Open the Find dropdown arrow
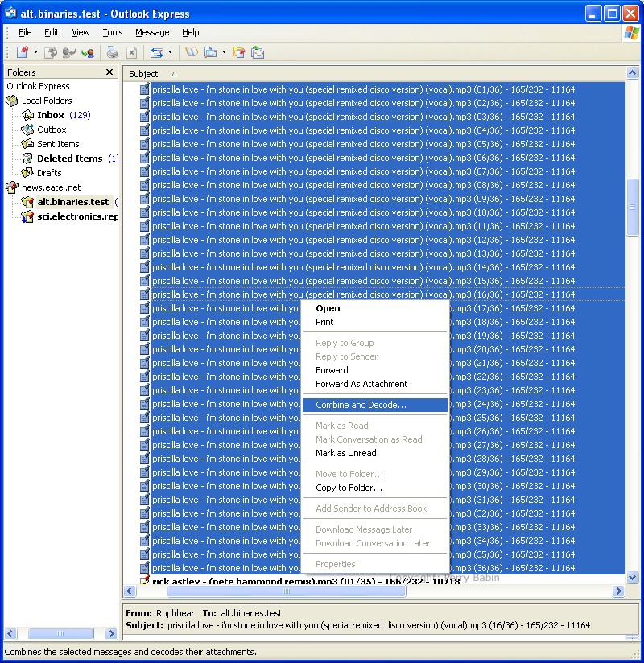 point(224,52)
